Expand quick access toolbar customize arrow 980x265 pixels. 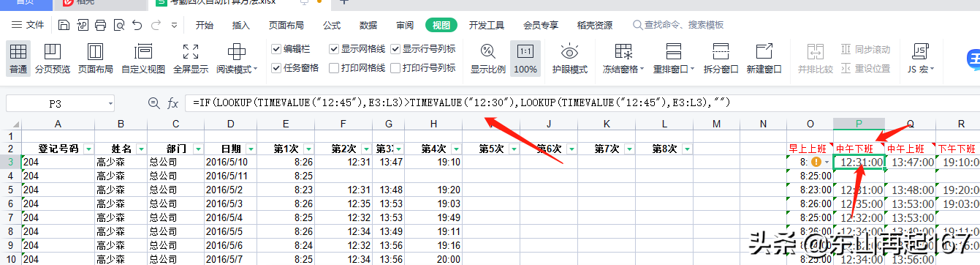tap(175, 26)
